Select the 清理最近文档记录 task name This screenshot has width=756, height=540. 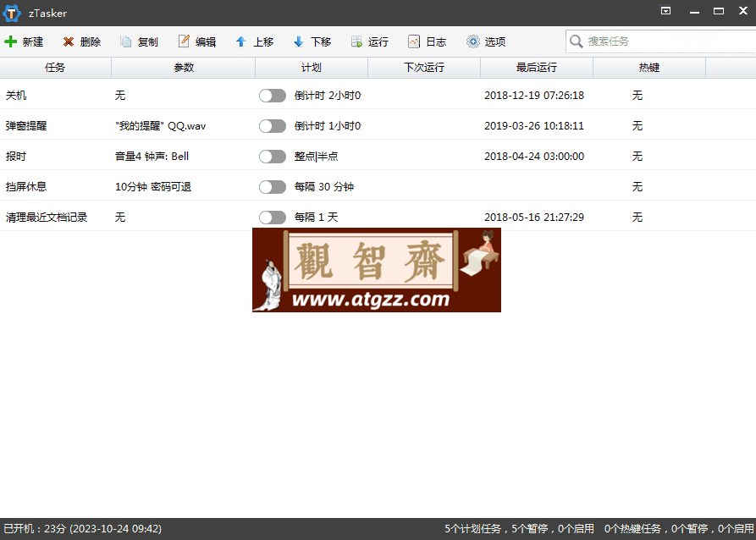click(x=47, y=218)
